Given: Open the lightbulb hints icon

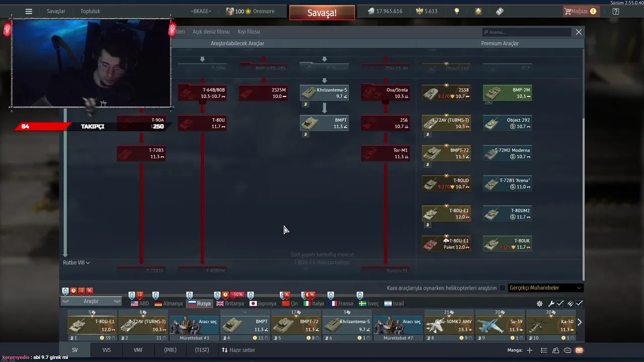Looking at the screenshot, I should click(457, 11).
